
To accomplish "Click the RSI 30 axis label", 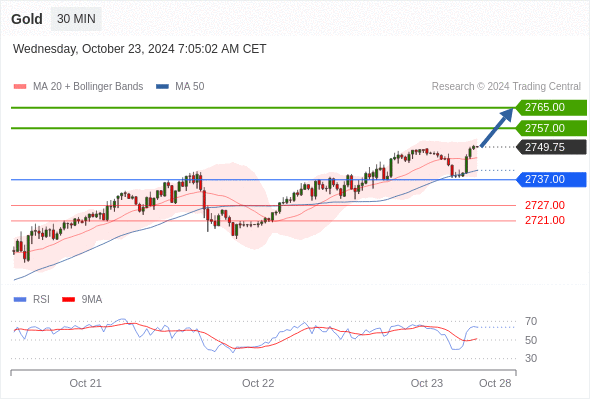I will pos(531,358).
